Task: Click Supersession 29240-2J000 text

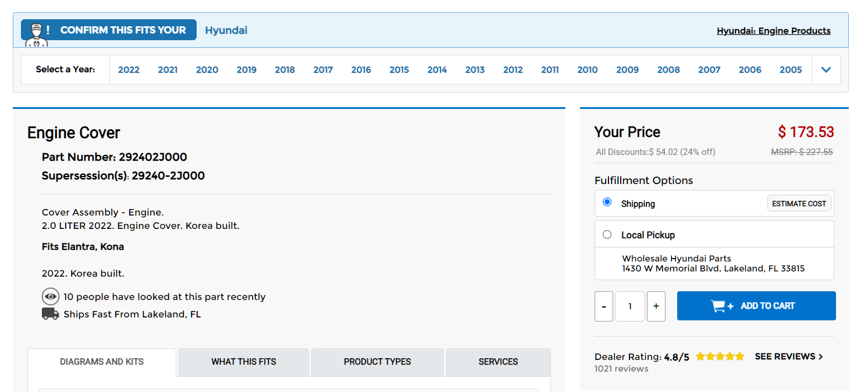Action: [x=123, y=176]
